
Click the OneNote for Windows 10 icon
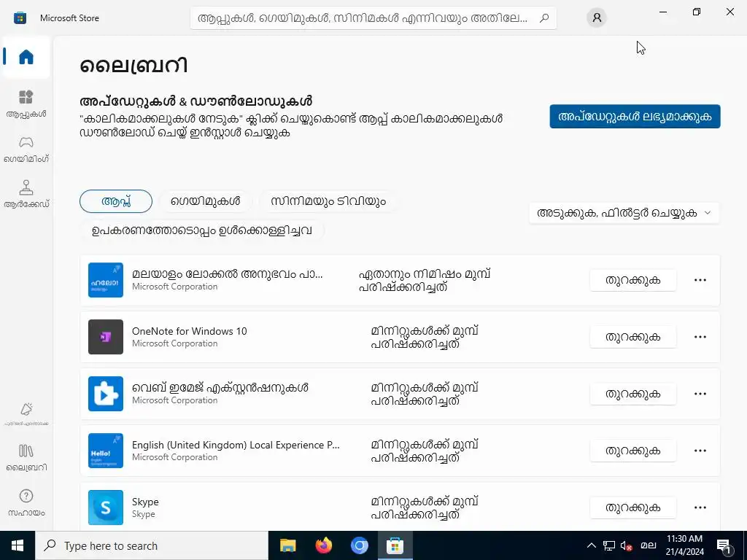pos(106,337)
